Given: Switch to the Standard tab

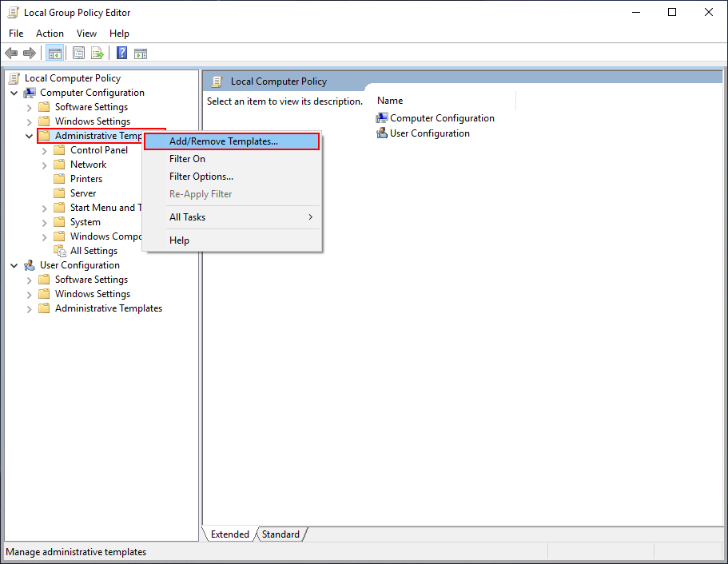Looking at the screenshot, I should click(280, 534).
